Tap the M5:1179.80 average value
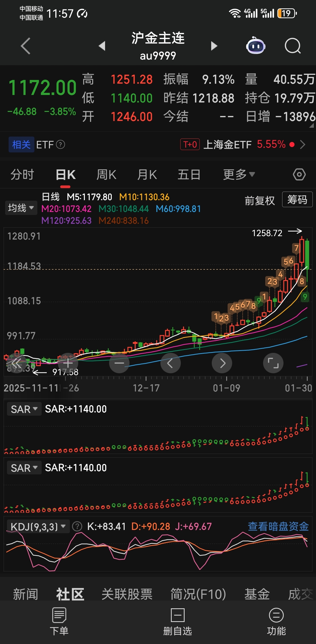 coord(89,197)
